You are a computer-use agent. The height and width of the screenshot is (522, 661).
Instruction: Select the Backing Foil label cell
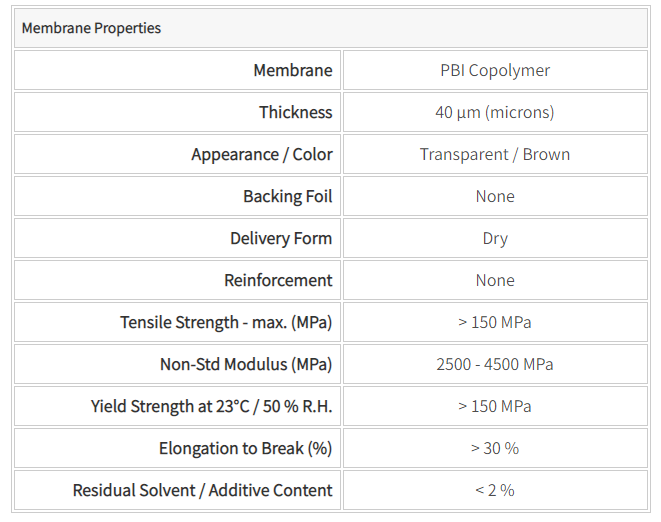coord(287,196)
